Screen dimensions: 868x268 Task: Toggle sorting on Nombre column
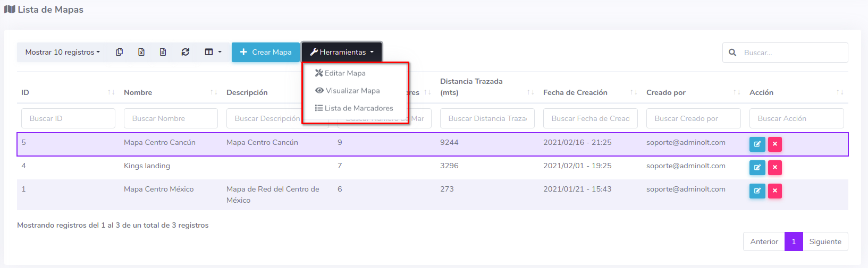[214, 92]
